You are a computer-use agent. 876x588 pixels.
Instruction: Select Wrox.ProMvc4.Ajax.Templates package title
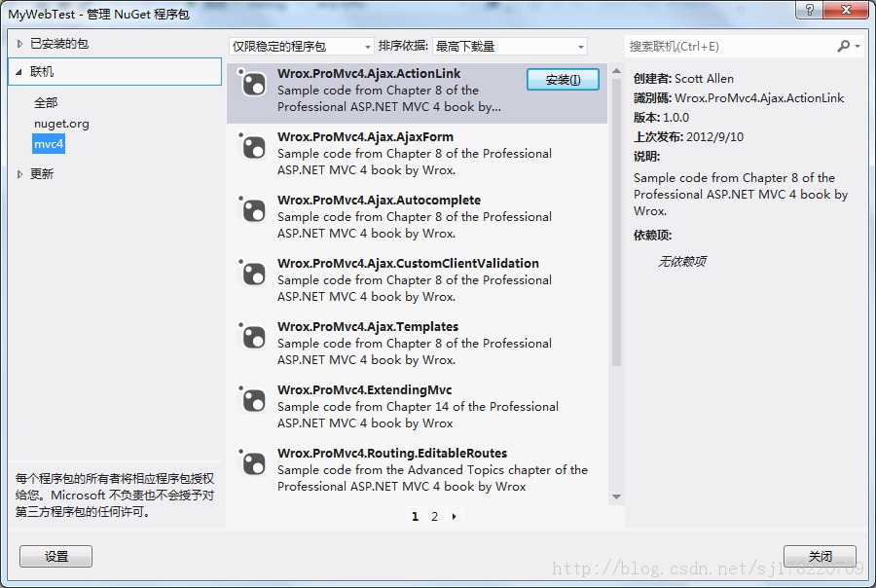(x=368, y=326)
